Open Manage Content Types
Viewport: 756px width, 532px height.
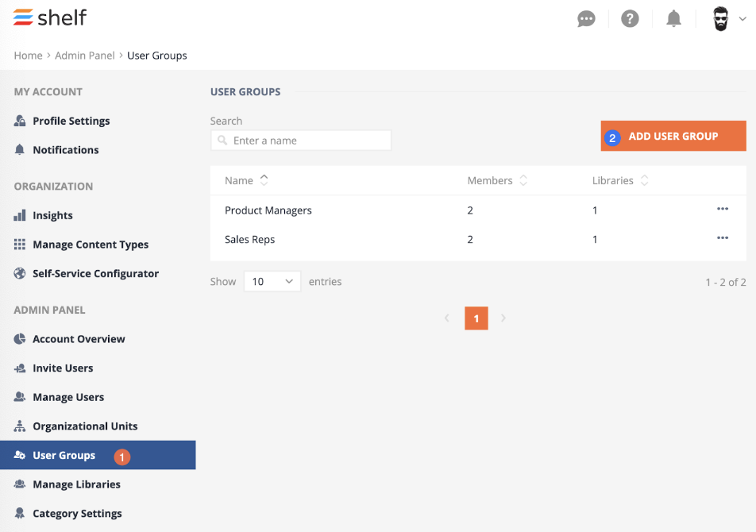[91, 245]
